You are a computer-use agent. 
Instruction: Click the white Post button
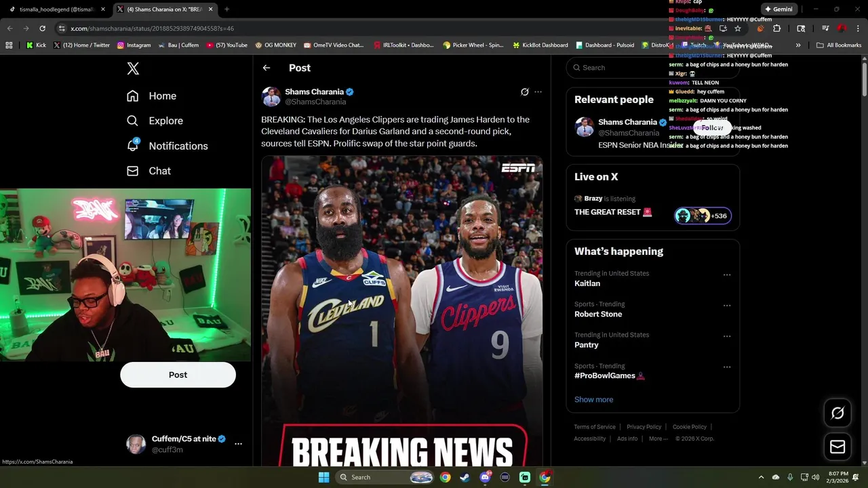click(178, 375)
